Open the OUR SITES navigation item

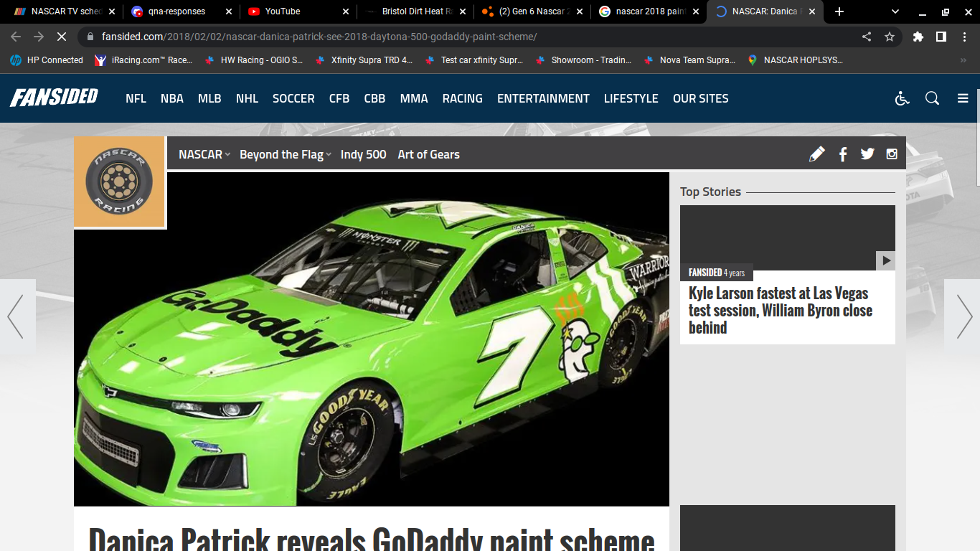click(700, 98)
